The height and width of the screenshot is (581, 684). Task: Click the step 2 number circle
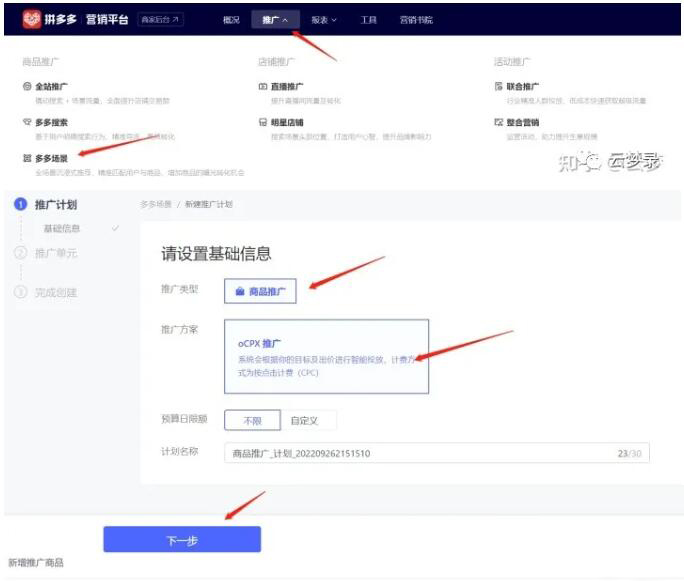pos(21,253)
